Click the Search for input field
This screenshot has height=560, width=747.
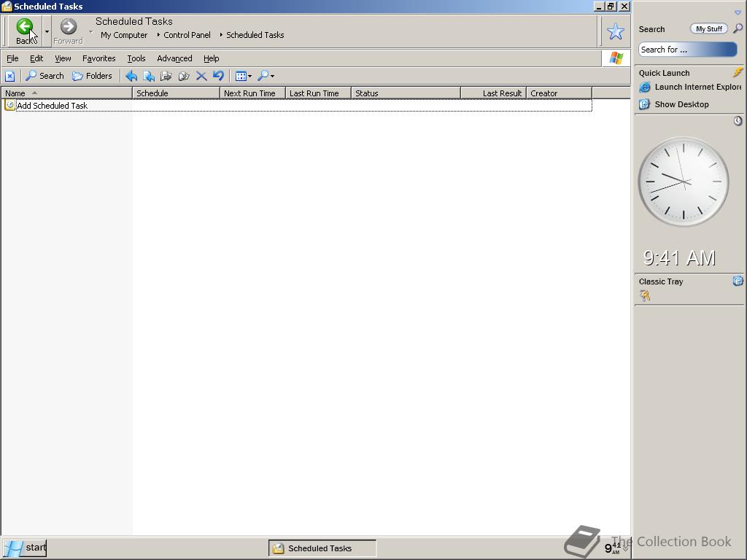(688, 50)
